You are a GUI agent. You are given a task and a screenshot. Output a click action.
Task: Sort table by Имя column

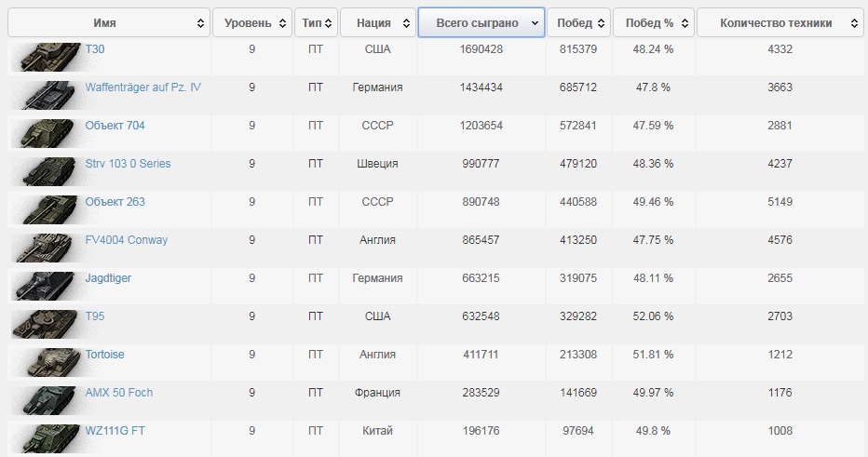pyautogui.click(x=108, y=22)
